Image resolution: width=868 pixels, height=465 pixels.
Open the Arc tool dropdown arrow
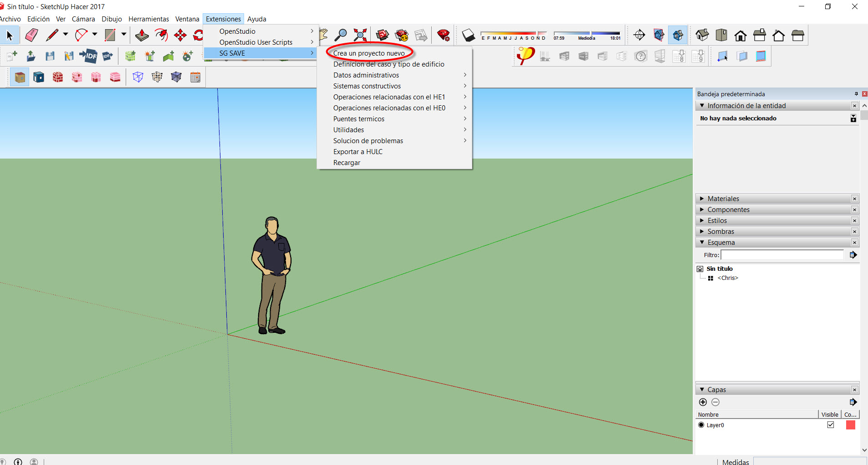(95, 35)
